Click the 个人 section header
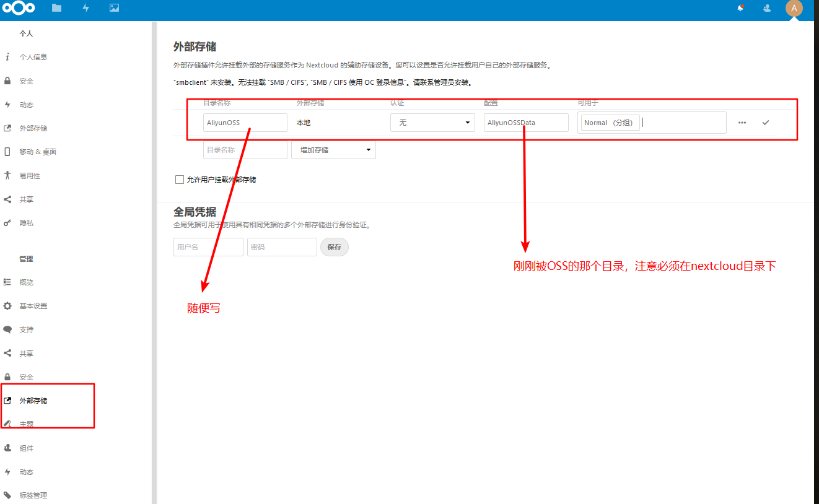Screen dimensions: 819x504 [x=26, y=33]
